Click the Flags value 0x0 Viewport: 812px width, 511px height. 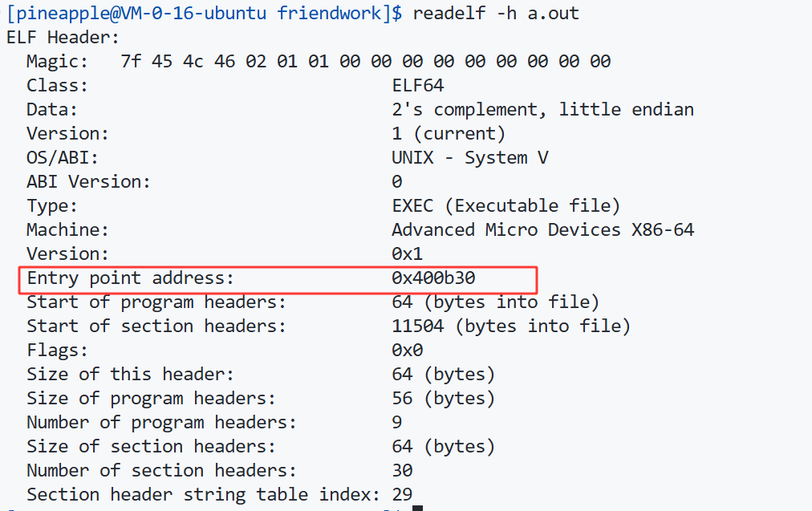408,350
